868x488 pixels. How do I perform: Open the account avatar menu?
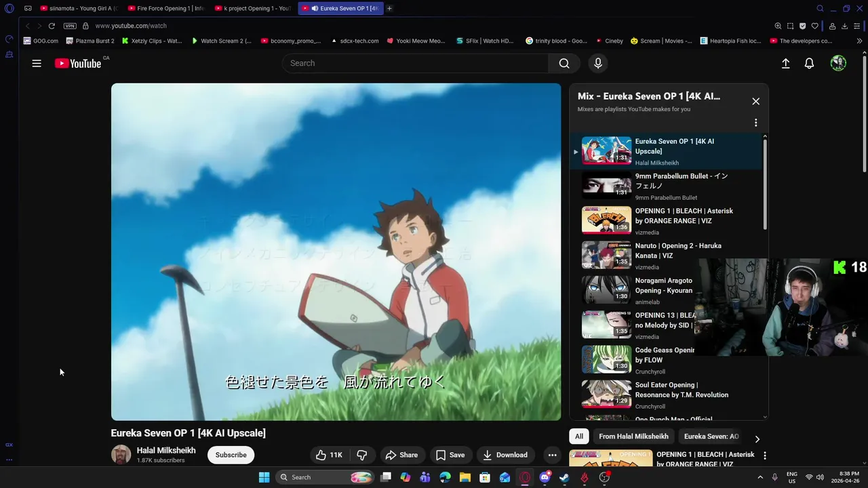(838, 63)
